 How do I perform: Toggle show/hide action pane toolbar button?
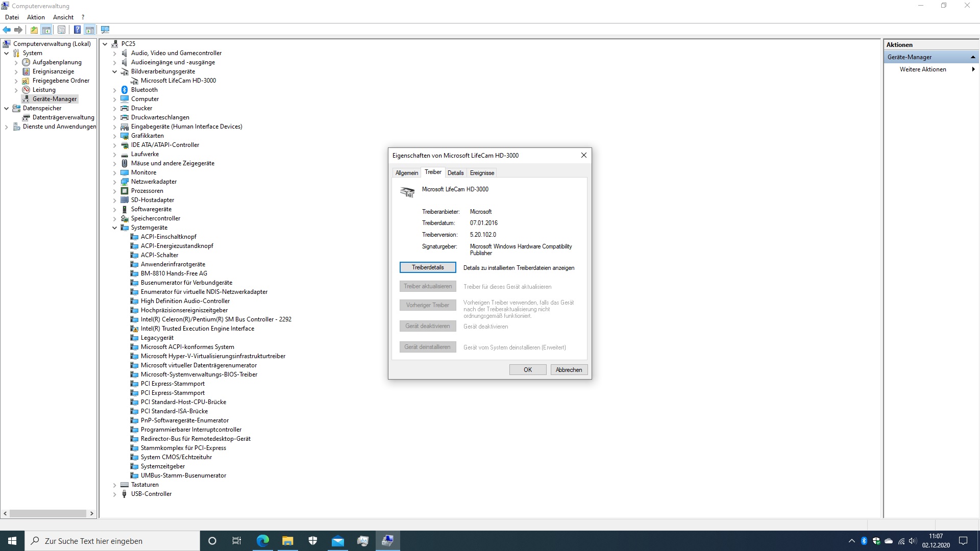[90, 30]
